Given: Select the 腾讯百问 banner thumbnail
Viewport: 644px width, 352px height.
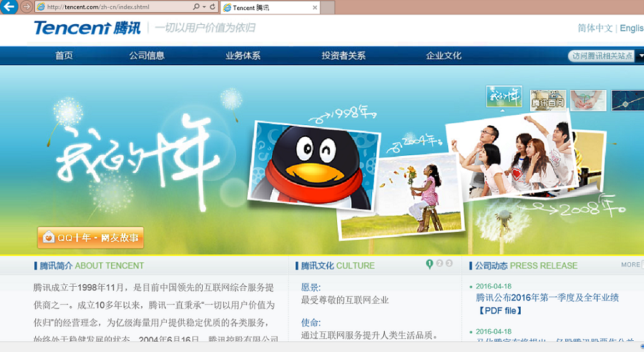Looking at the screenshot, I should pyautogui.click(x=548, y=100).
